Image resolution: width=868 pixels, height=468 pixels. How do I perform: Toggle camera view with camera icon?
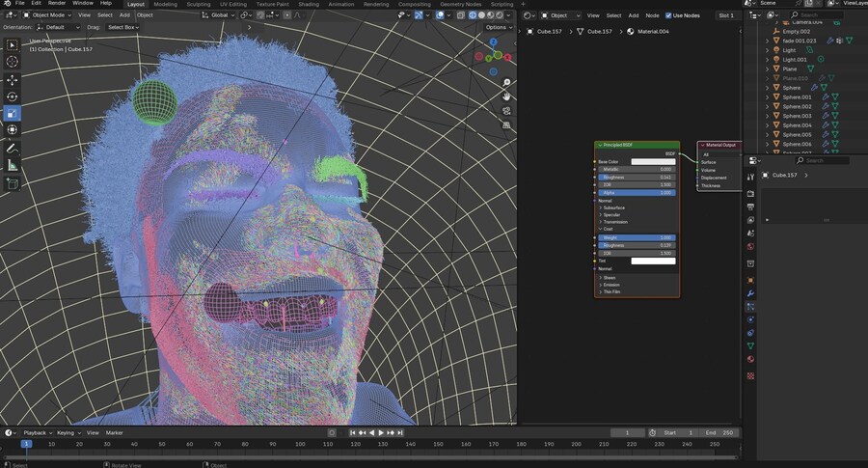(x=506, y=111)
